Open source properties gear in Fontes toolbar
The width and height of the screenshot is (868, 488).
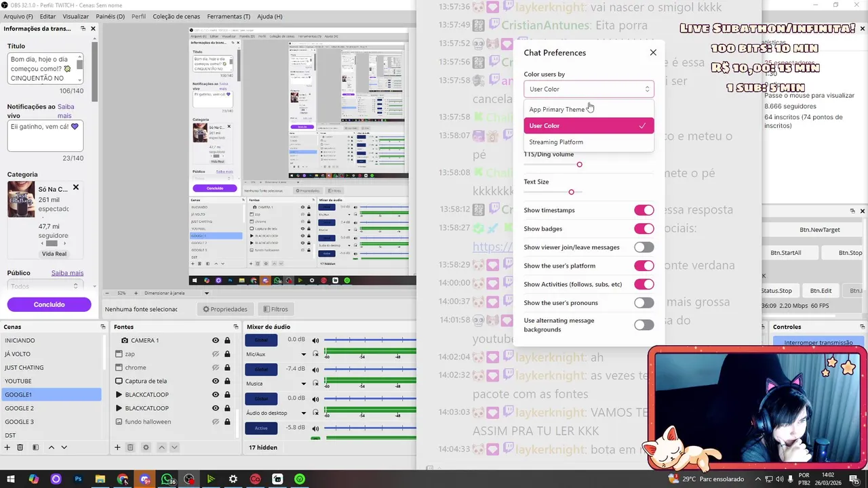click(145, 447)
